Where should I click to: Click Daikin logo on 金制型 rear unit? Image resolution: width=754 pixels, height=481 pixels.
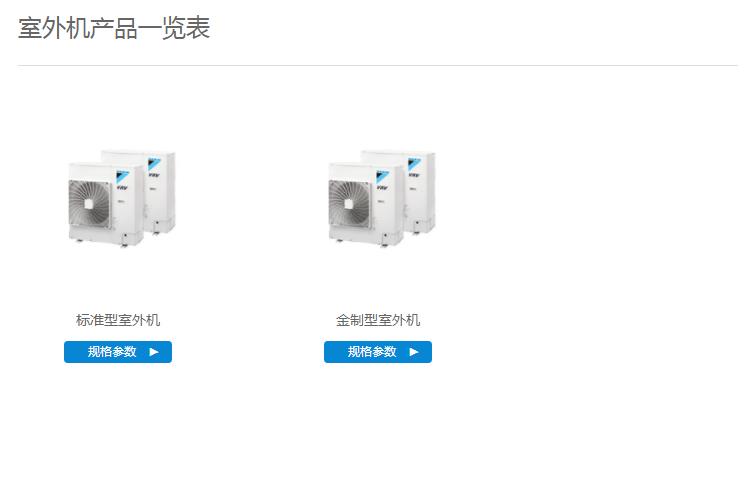415,164
